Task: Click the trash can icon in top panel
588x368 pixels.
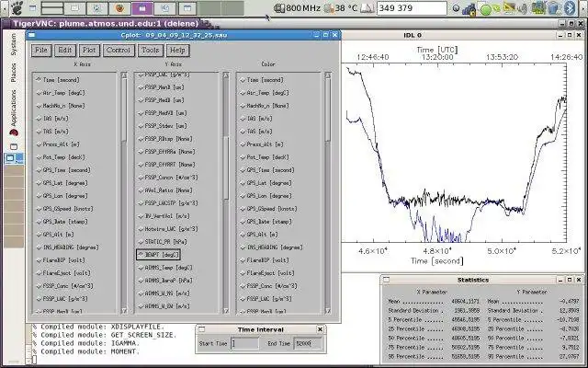Action: point(553,8)
